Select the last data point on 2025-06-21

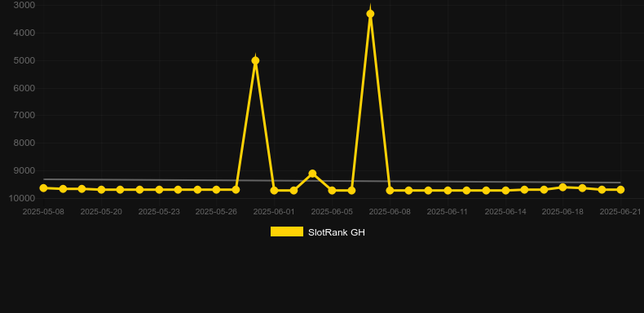coord(620,190)
